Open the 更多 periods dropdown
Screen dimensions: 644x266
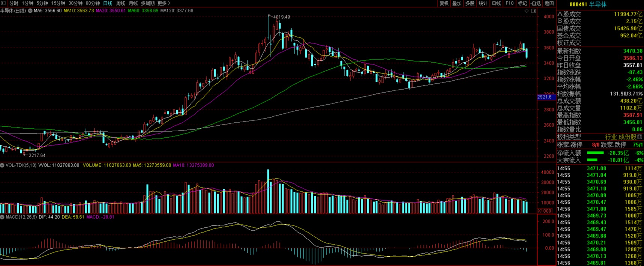pos(164,3)
